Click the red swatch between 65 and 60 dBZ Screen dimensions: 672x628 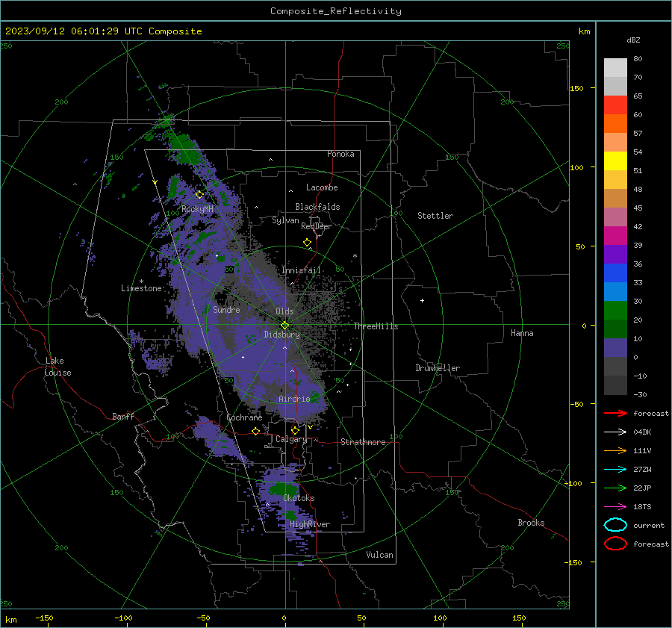click(615, 105)
